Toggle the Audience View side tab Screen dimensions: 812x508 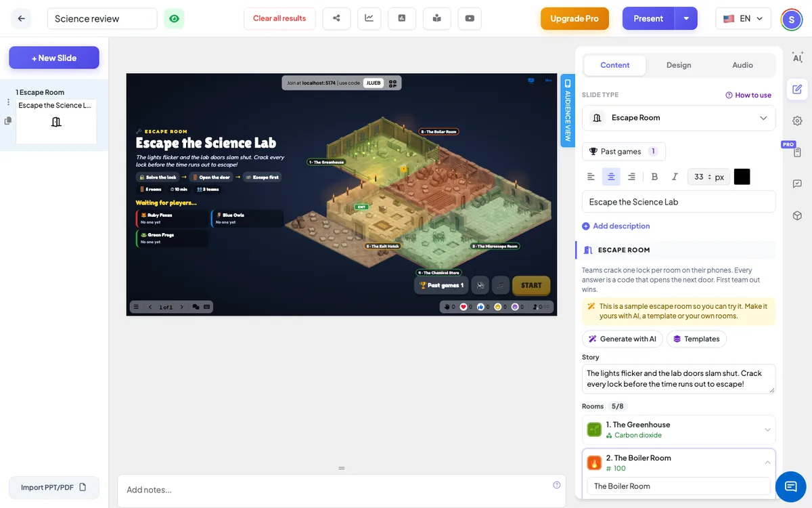pyautogui.click(x=568, y=110)
